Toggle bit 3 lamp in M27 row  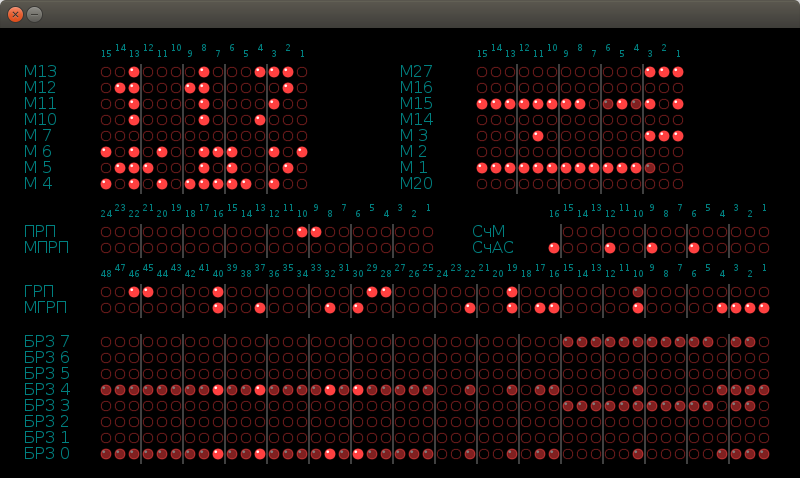pyautogui.click(x=650, y=72)
